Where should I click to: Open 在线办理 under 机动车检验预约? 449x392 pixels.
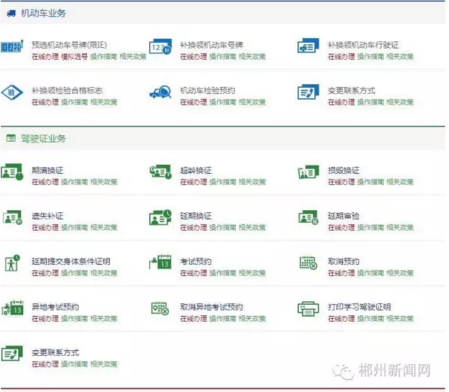click(193, 102)
